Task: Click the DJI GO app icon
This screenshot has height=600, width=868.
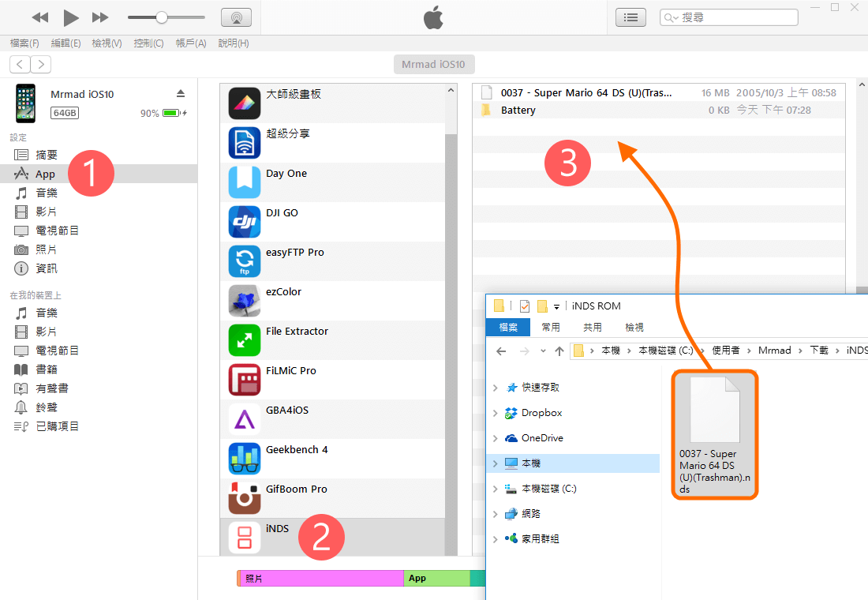Action: (x=245, y=222)
